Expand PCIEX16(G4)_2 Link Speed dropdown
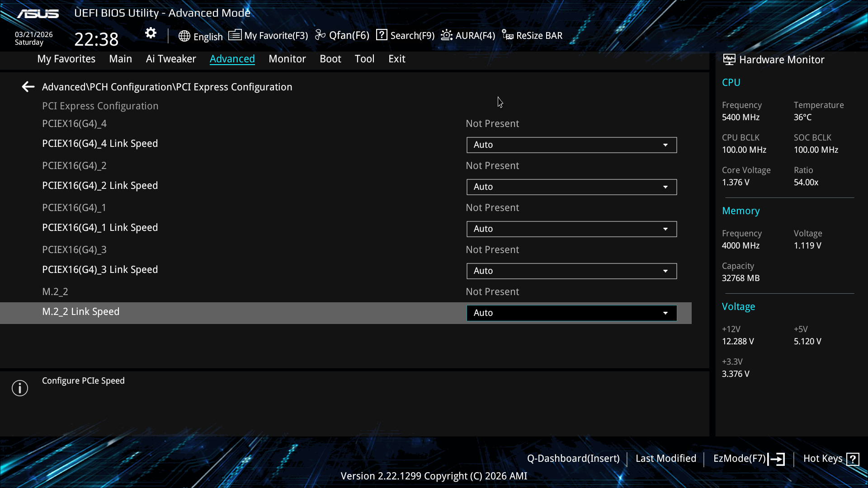 pyautogui.click(x=571, y=187)
